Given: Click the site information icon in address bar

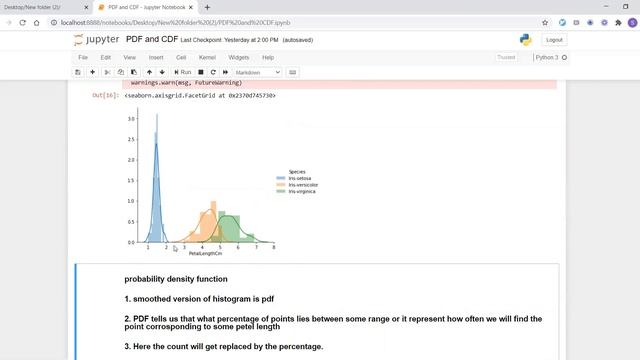Looking at the screenshot, I should click(53, 23).
